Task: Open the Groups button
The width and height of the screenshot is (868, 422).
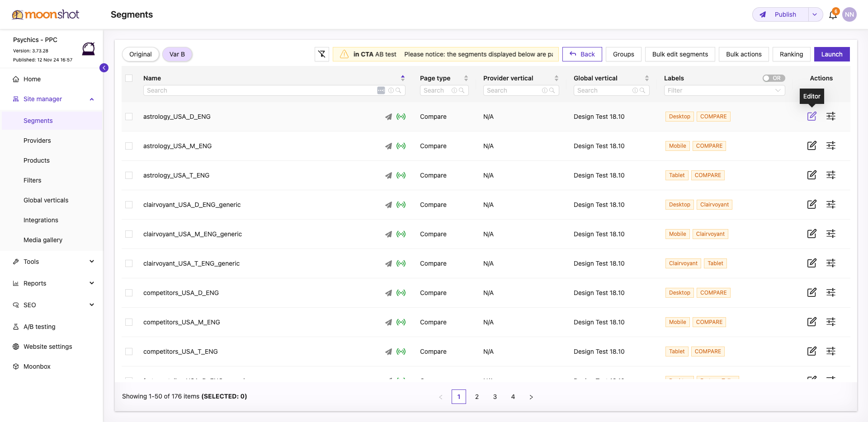Action: click(623, 54)
